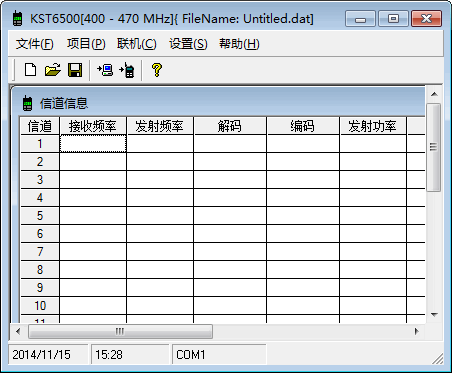Select row header for channel 7
Image resolution: width=452 pixels, height=373 pixels.
coord(40,252)
